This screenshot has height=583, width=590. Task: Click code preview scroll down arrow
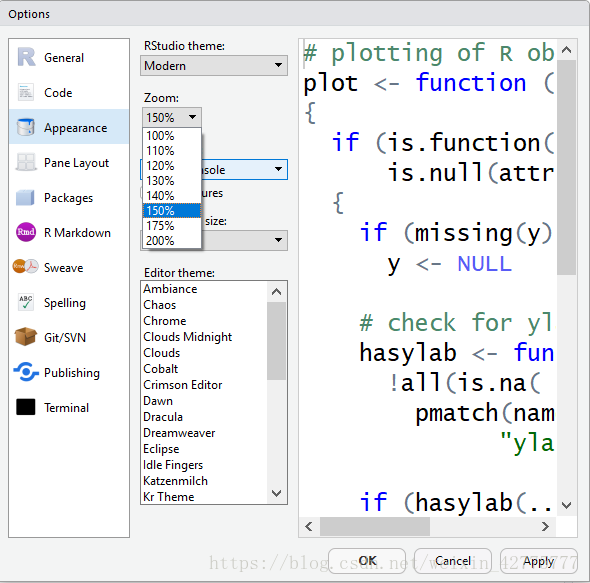click(567, 505)
